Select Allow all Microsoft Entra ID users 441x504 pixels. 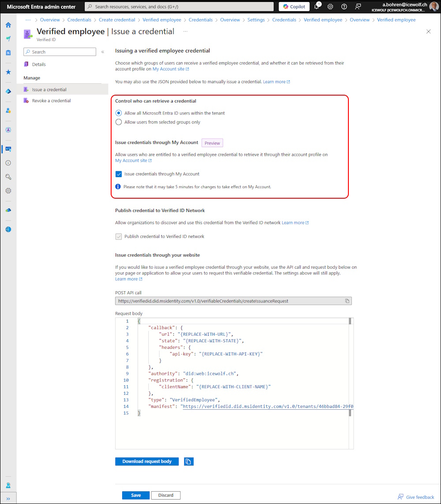pyautogui.click(x=119, y=113)
